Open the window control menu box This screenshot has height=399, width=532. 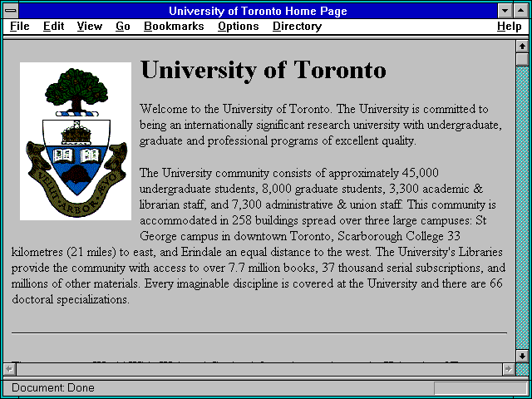click(11, 11)
